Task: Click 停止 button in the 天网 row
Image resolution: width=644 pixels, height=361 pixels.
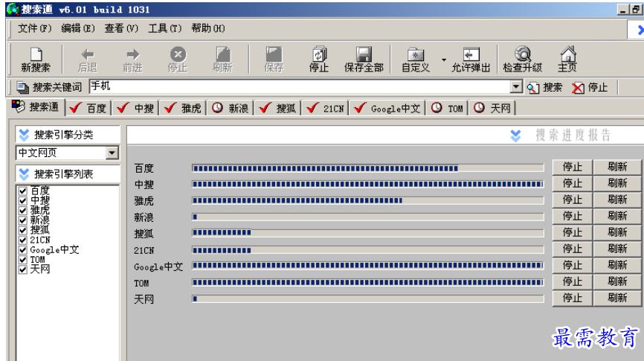Action: (573, 298)
